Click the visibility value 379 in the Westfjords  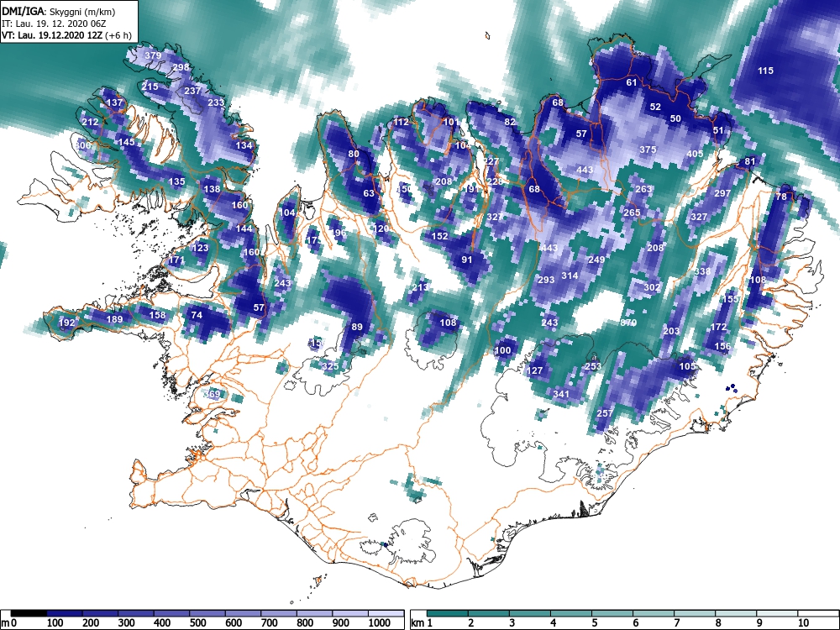(x=153, y=55)
